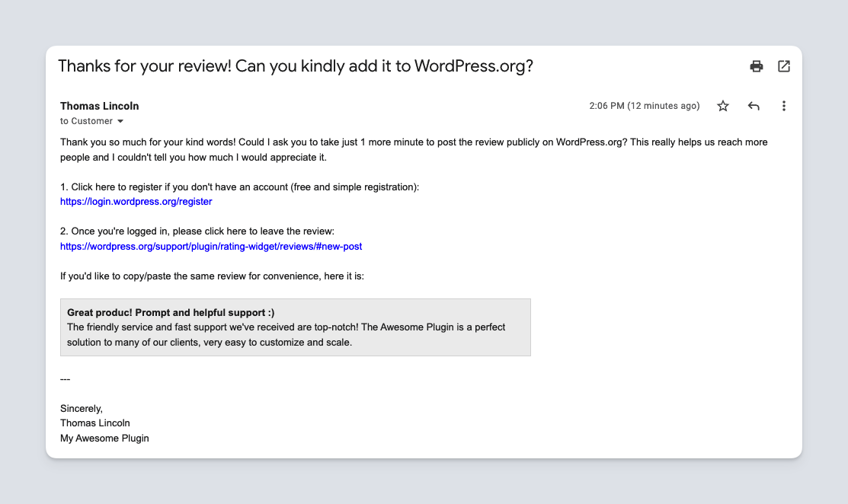
Task: Click the email subject line heading
Action: tap(296, 66)
